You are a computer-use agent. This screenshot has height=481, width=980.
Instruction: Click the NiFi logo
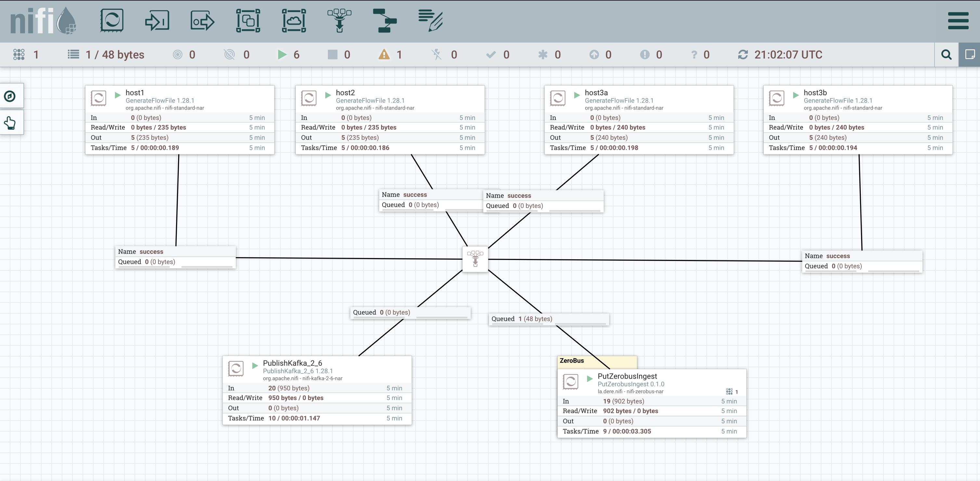pyautogui.click(x=43, y=20)
